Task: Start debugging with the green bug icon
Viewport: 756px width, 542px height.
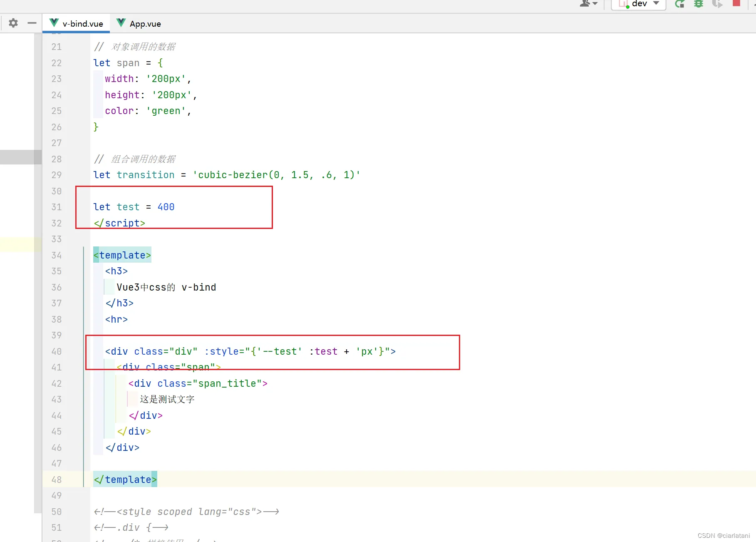Action: (x=699, y=4)
